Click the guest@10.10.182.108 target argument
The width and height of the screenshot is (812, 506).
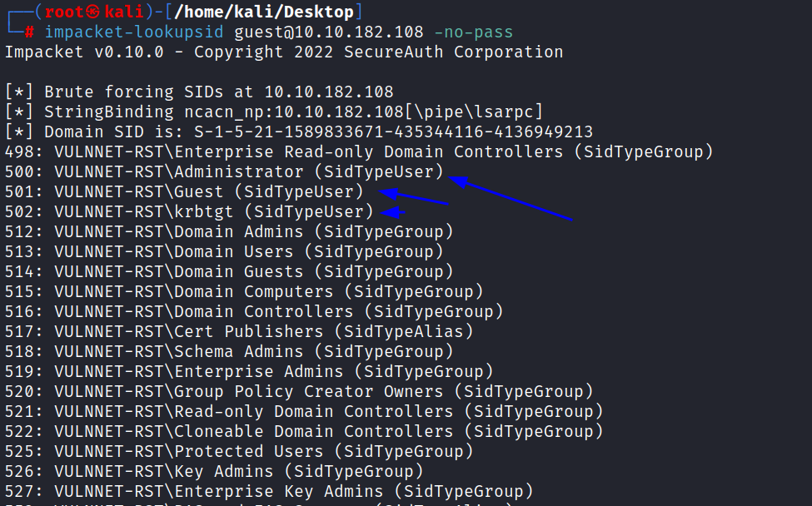click(x=329, y=32)
